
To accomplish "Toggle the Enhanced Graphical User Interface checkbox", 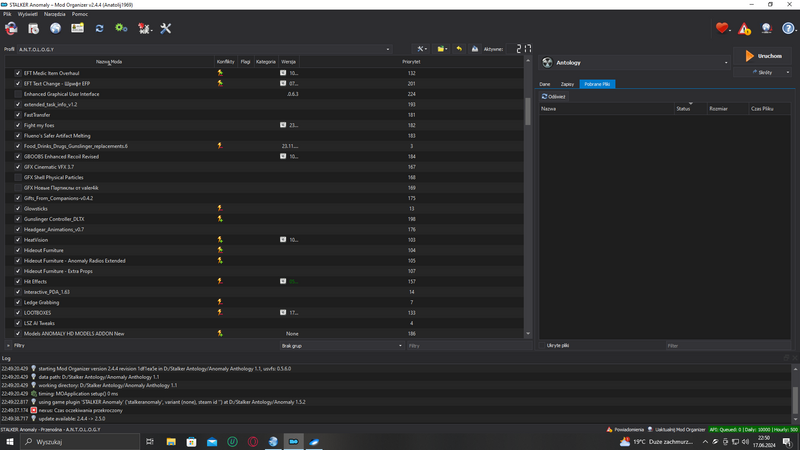I will coord(18,94).
